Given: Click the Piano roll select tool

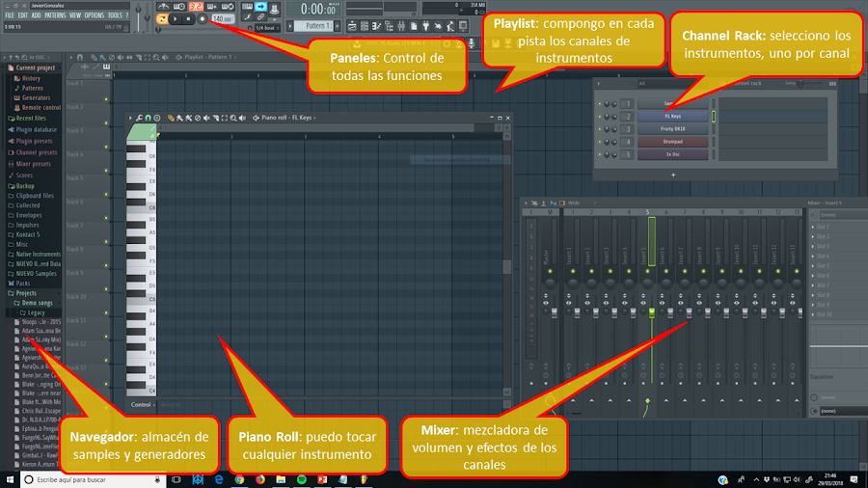Looking at the screenshot, I should click(x=224, y=118).
